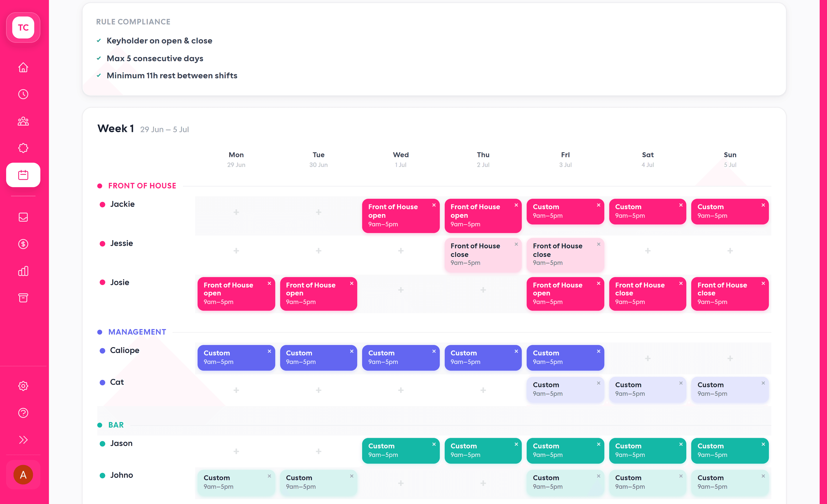Open the help question mark icon

pos(23,413)
